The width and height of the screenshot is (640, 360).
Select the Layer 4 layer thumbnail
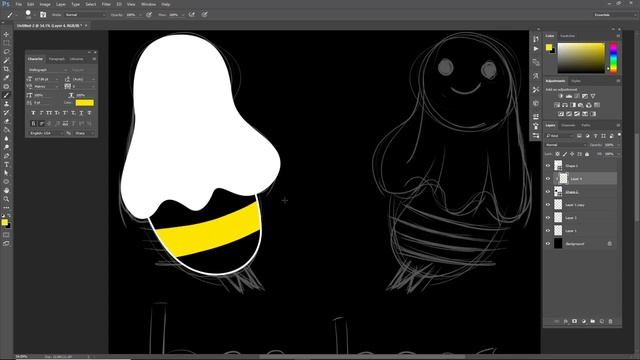tap(563, 178)
